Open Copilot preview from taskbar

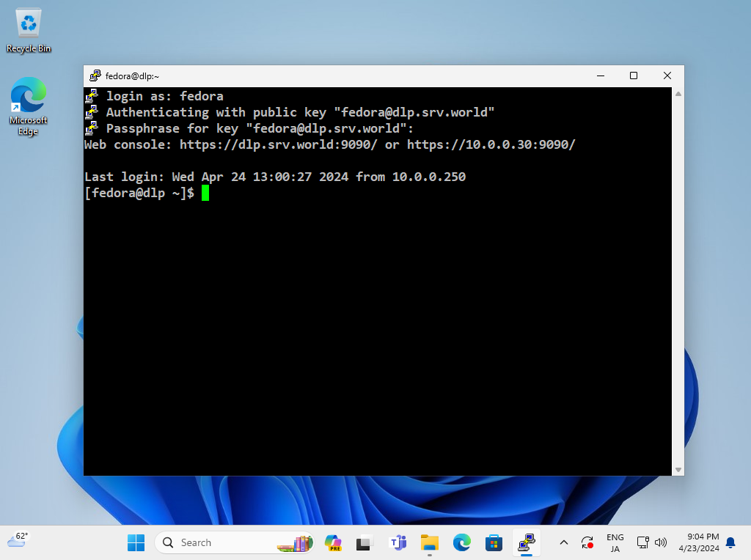(x=333, y=542)
